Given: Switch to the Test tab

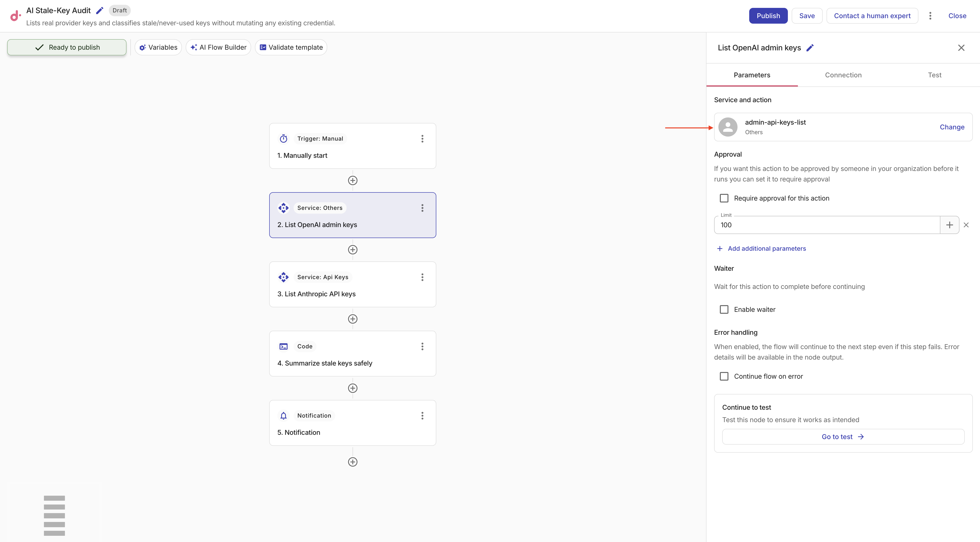Looking at the screenshot, I should (x=934, y=75).
